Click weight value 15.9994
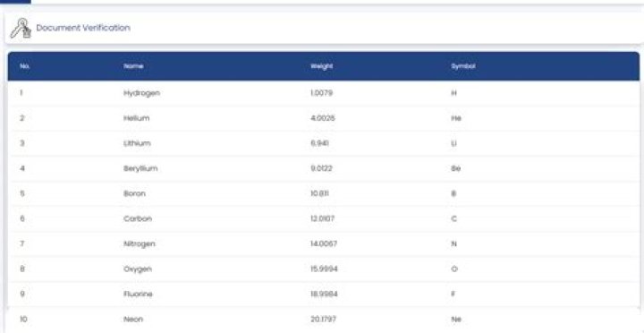644x333 pixels. (x=324, y=269)
